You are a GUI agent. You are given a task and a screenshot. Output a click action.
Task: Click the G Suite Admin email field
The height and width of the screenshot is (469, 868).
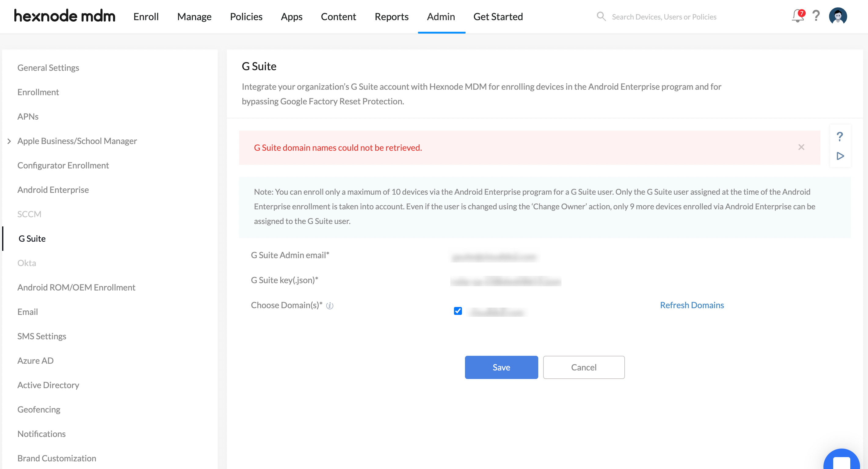pyautogui.click(x=495, y=257)
